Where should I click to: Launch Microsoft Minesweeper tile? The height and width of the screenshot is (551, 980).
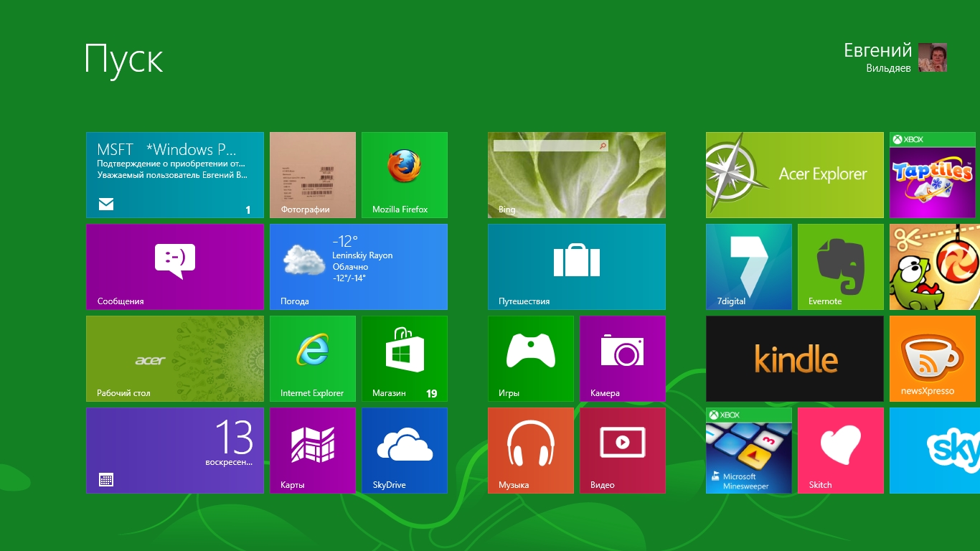(x=749, y=451)
